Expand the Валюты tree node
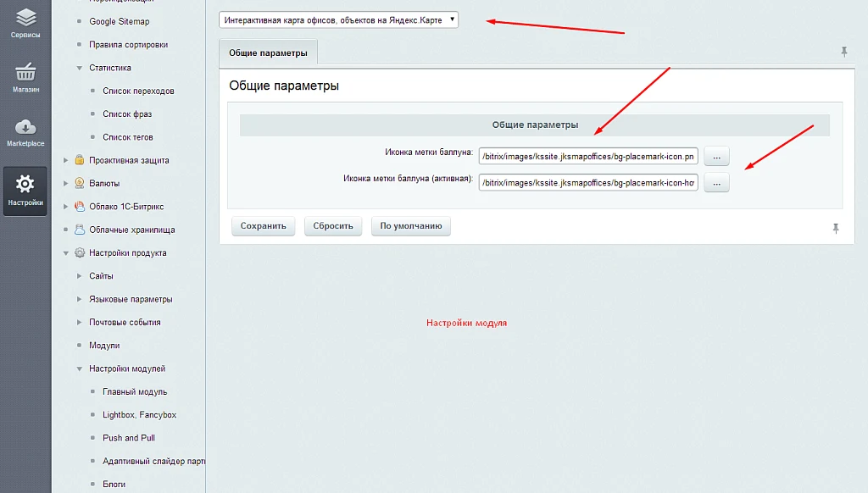 coord(65,183)
